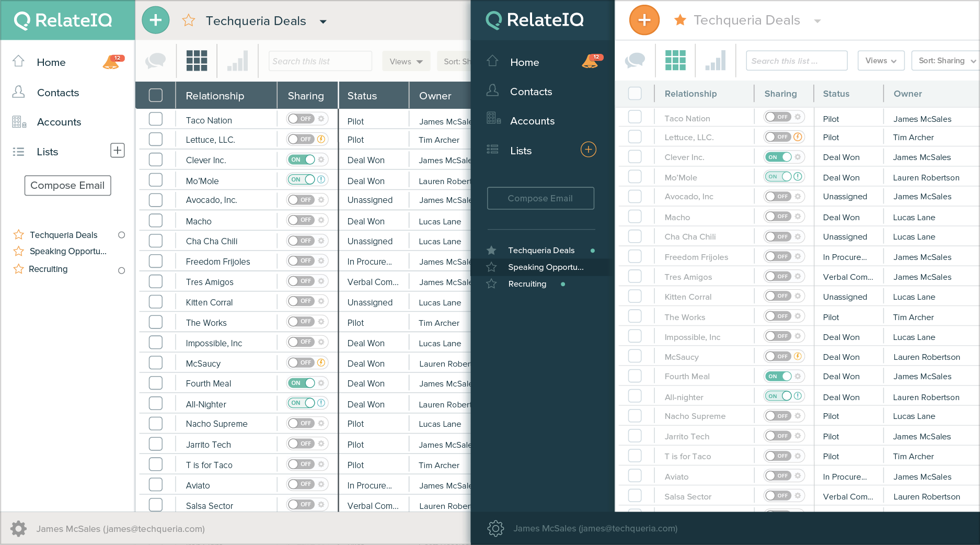Click the orange-outlined plus circle beside Lists

click(x=588, y=150)
